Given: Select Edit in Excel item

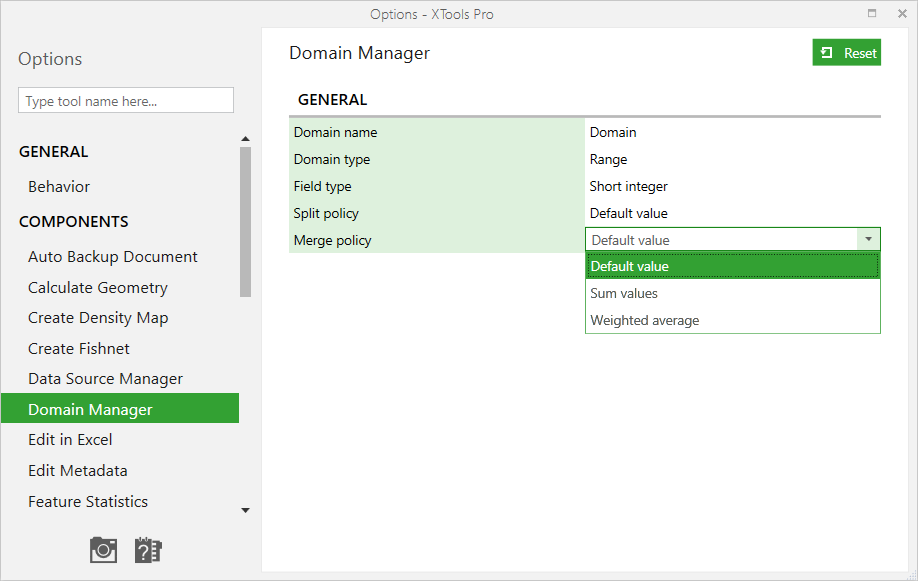Looking at the screenshot, I should 70,440.
